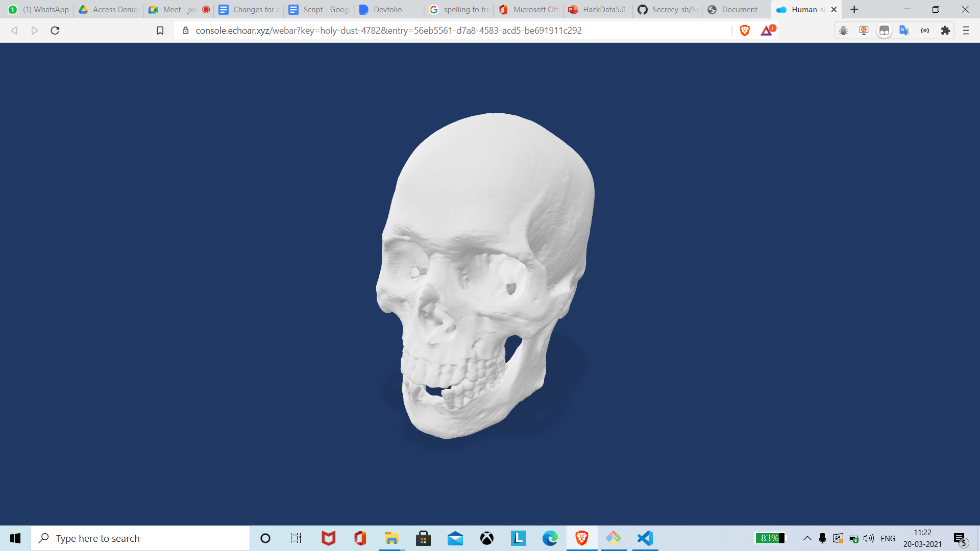Close the Human-skull tab
This screenshot has width=980, height=551.
pos(834,10)
